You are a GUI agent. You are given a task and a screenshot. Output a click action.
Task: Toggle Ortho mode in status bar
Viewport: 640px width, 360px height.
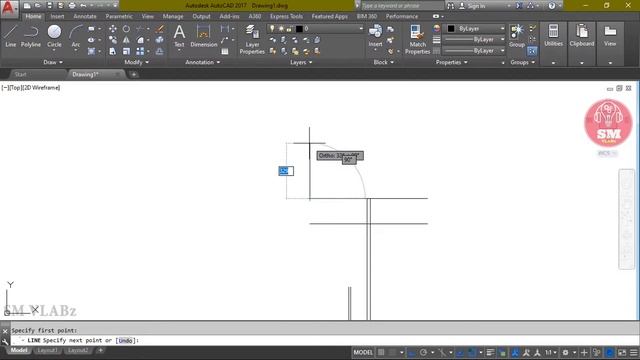pyautogui.click(x=412, y=352)
